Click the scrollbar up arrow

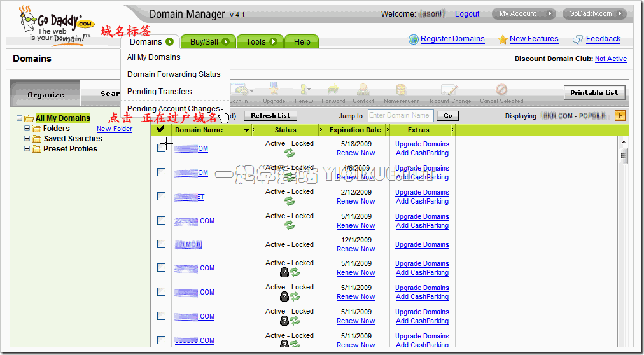point(624,143)
